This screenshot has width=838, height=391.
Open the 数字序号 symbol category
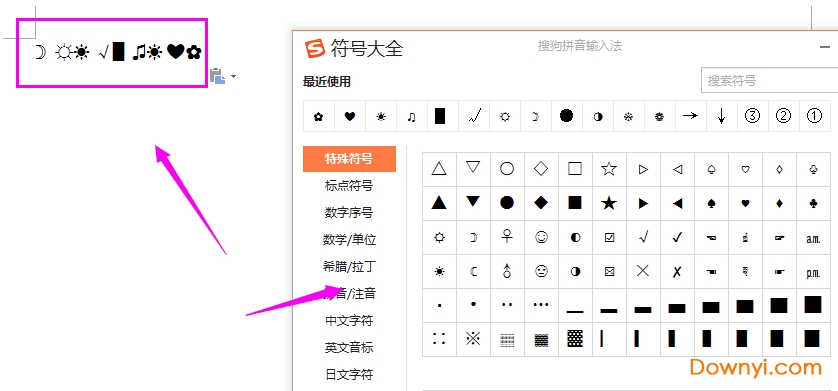pos(349,213)
